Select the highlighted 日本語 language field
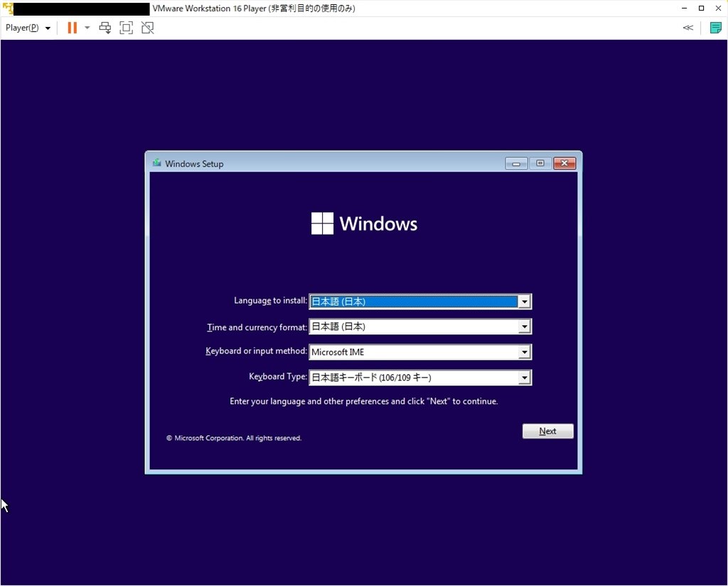This screenshot has height=586, width=728. 412,301
